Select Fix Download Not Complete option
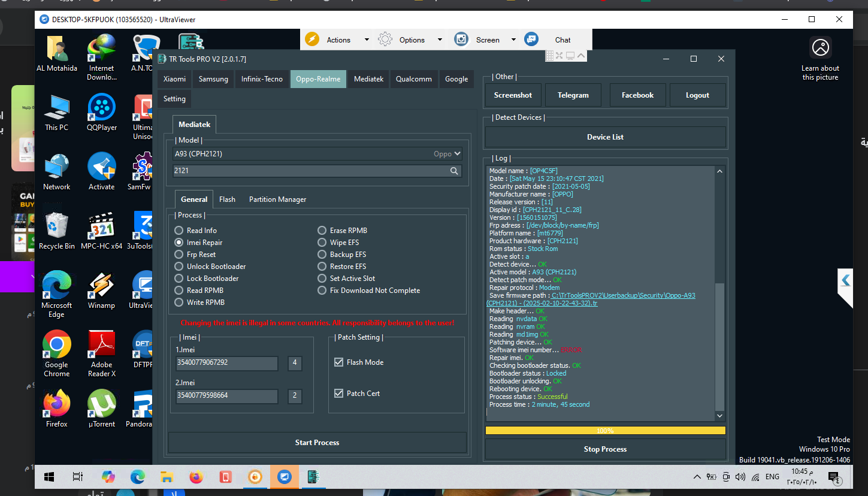 click(x=322, y=291)
